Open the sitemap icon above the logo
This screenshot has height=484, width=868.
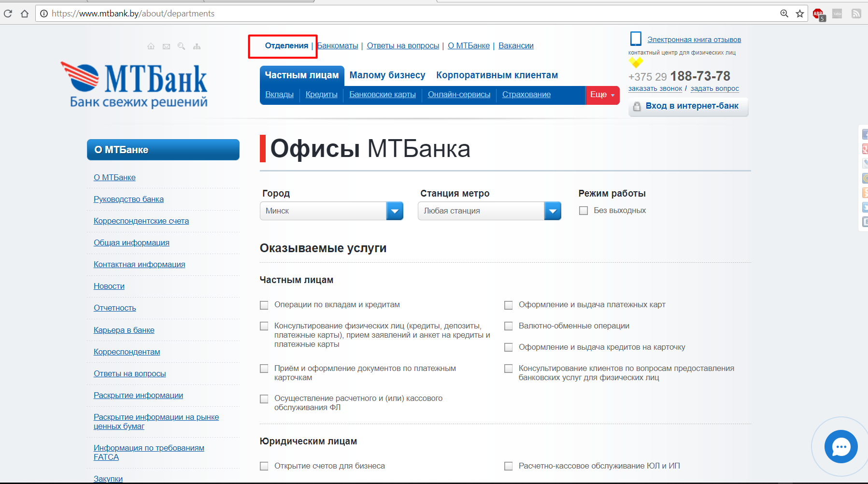(x=197, y=46)
